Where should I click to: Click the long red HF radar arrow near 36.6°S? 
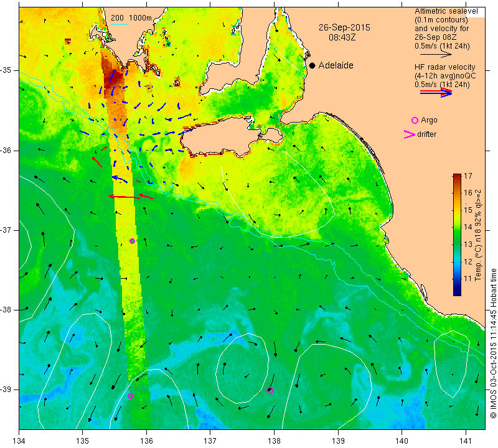coord(124,197)
